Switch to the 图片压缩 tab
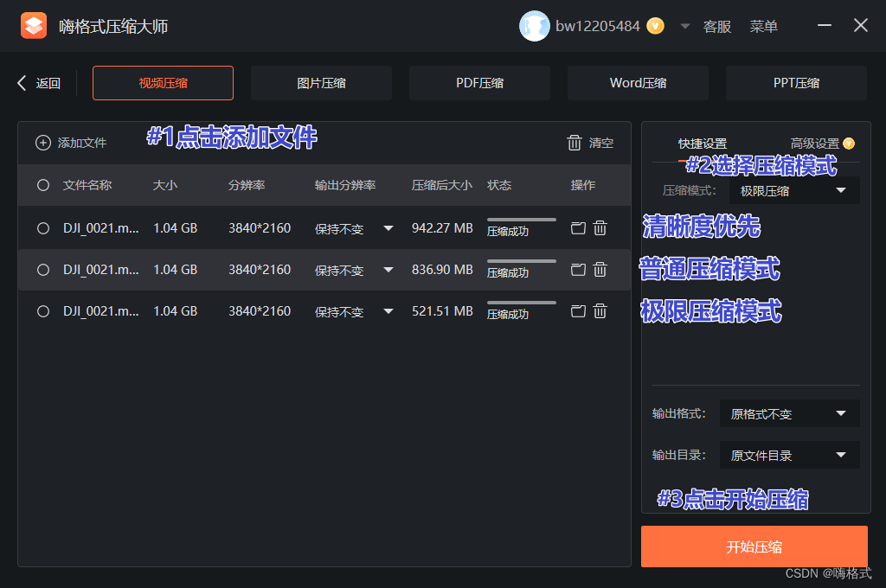886x588 pixels. pyautogui.click(x=322, y=83)
